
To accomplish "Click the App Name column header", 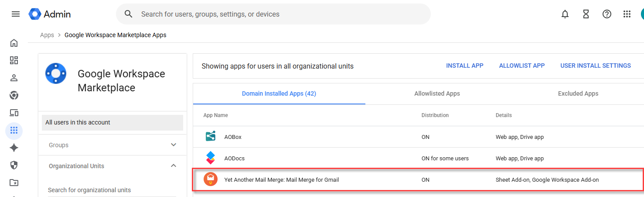I will (215, 115).
